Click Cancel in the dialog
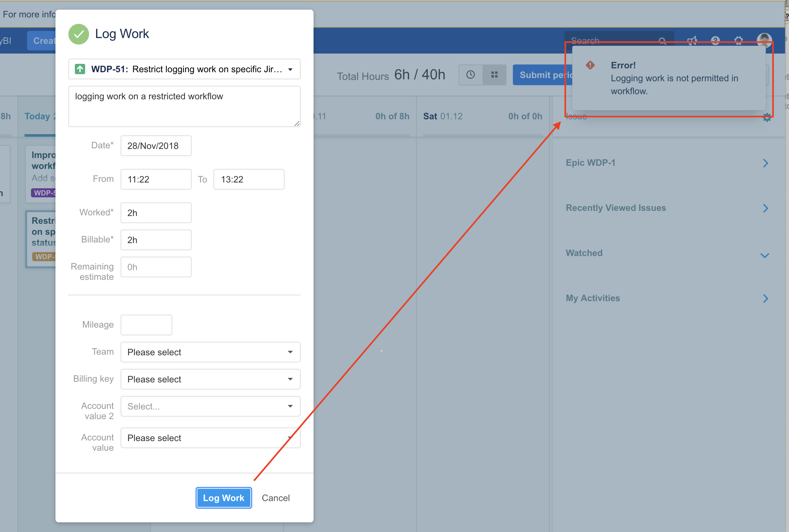Viewport: 789px width, 532px height. (x=275, y=498)
